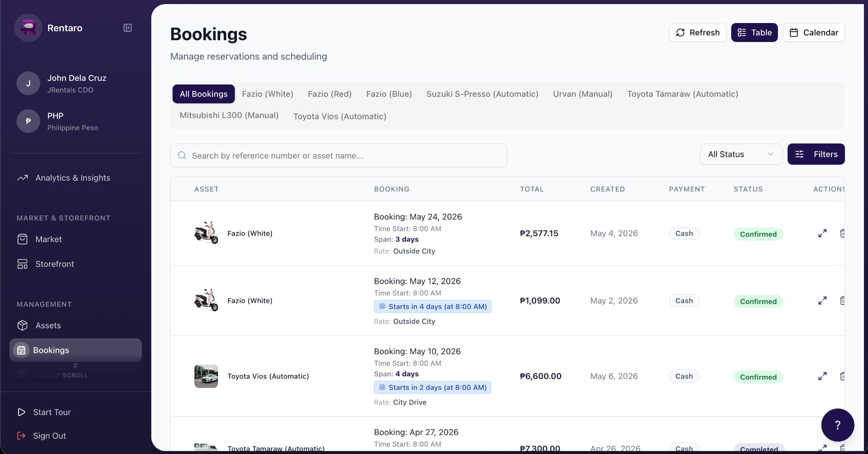Select the Fazio (Red) tab
868x454 pixels.
coord(330,94)
